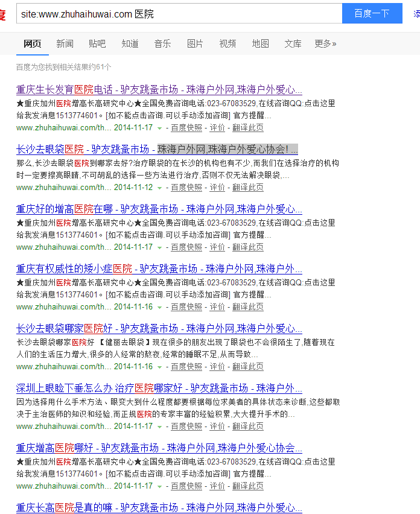Switch to the 新闻 tab
Screen dimensions: 420x514
[x=65, y=43]
